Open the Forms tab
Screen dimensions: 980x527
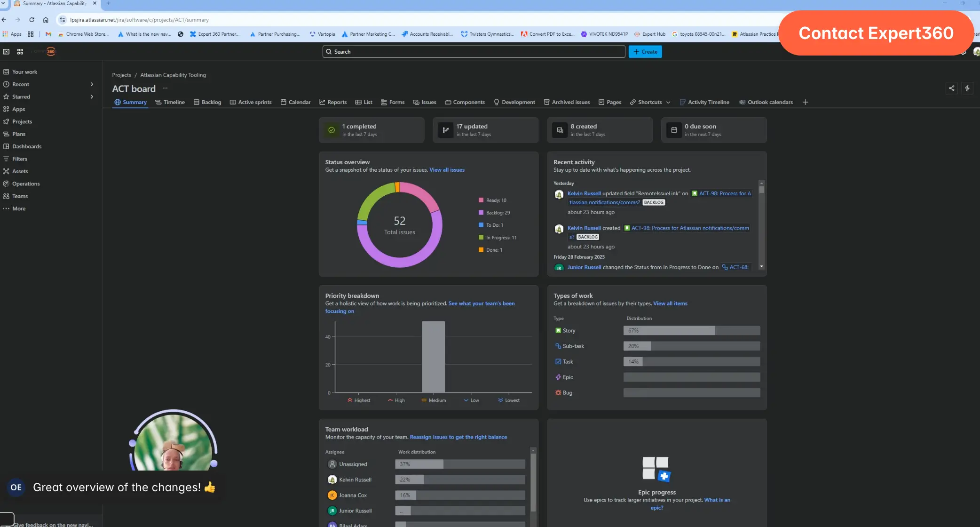[393, 102]
